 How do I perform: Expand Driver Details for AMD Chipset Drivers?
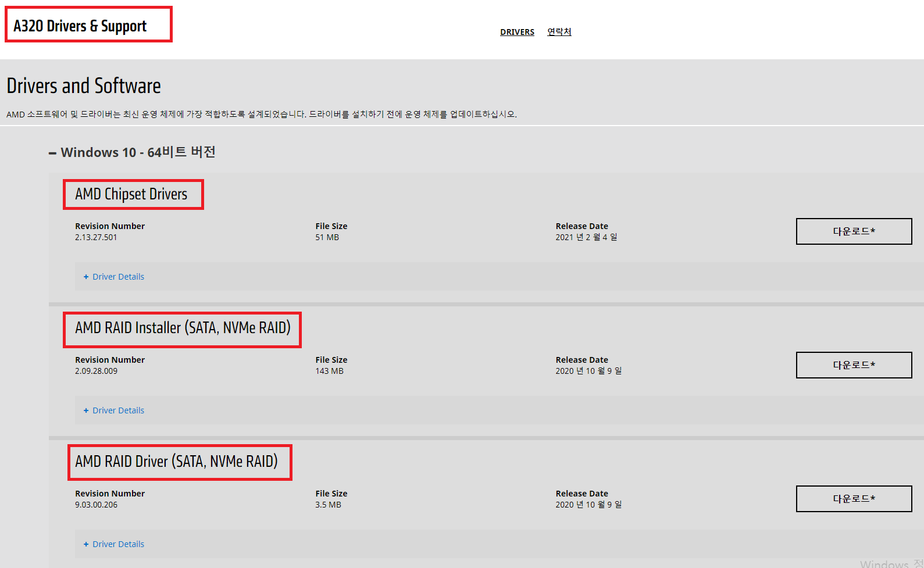114,277
